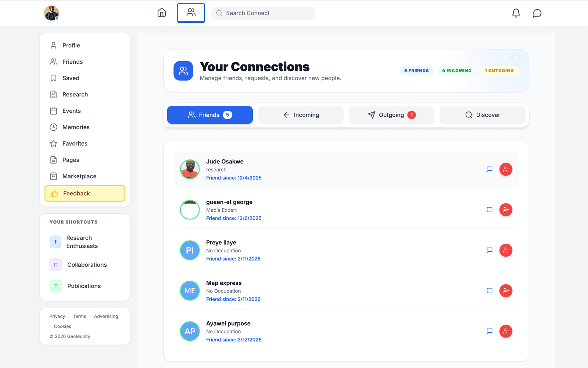Viewport: 588px width, 368px height.
Task: Open the Terms footer link
Action: (x=79, y=316)
